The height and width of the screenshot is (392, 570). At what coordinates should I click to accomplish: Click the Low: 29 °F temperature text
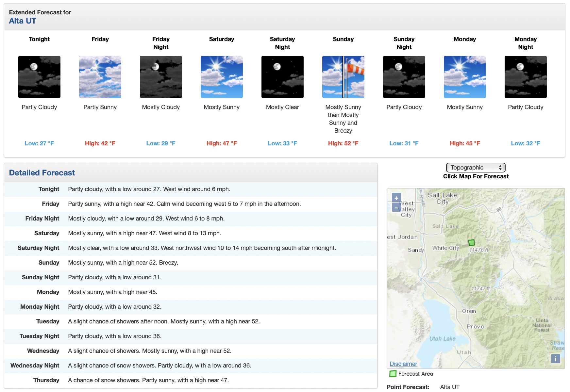point(161,143)
